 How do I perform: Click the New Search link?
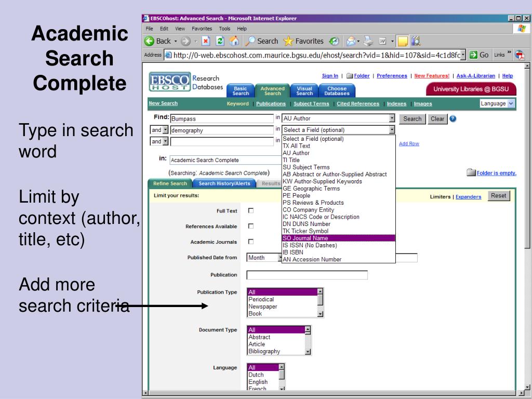163,103
